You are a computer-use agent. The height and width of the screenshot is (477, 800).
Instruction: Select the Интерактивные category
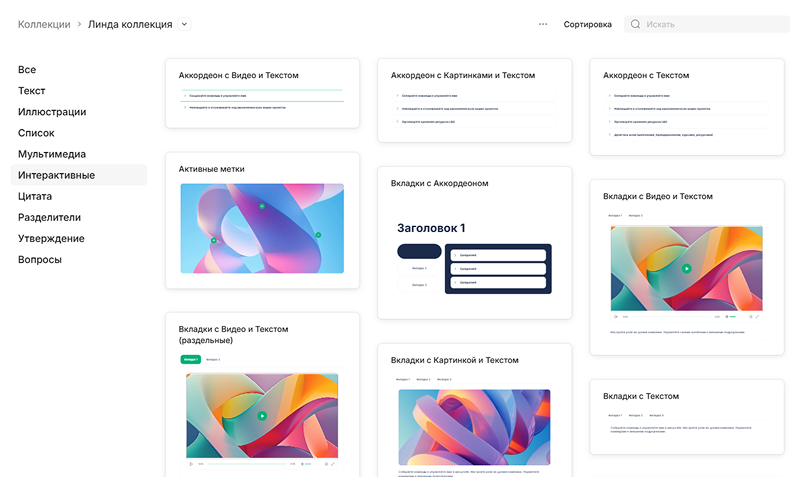tap(56, 175)
